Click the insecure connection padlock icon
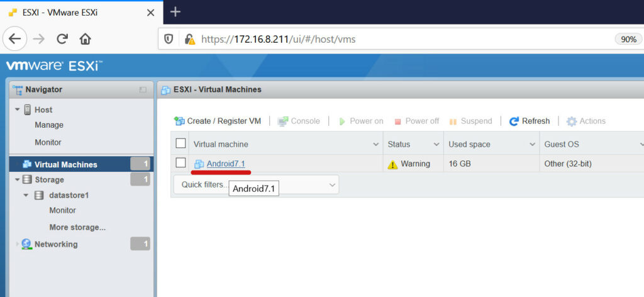Viewport: 644px width, 297px height. (189, 39)
